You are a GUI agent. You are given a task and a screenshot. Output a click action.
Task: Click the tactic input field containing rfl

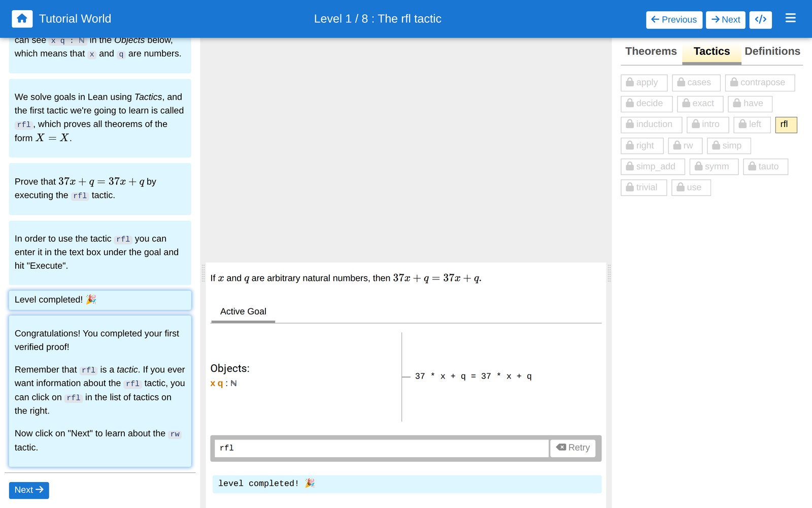tap(381, 448)
